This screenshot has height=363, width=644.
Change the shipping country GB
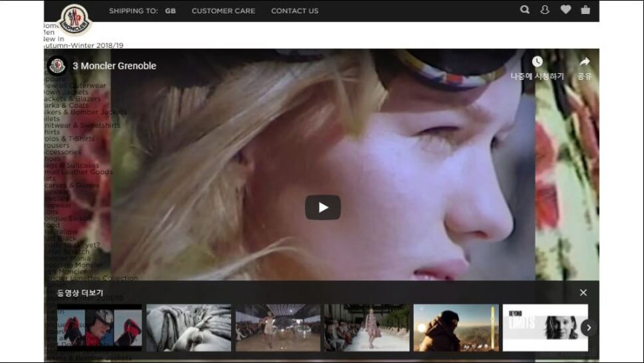pyautogui.click(x=170, y=11)
